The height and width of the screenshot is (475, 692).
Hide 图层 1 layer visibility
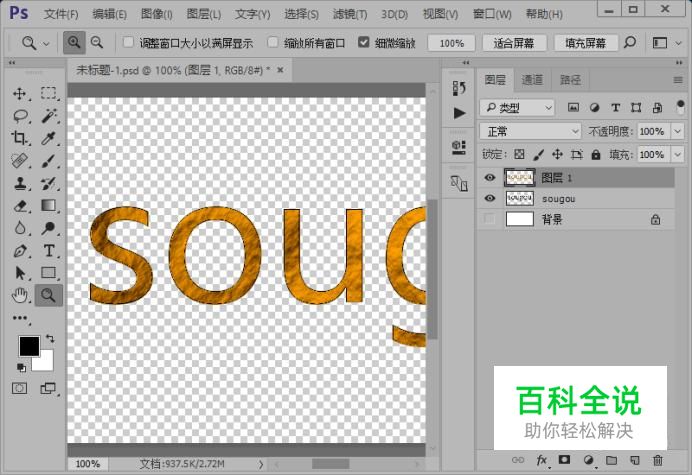pyautogui.click(x=489, y=177)
